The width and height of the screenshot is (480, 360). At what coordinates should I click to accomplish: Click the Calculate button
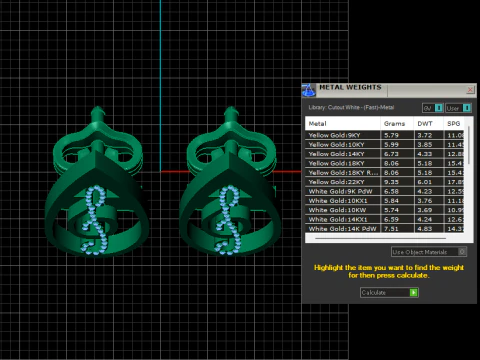click(x=389, y=293)
